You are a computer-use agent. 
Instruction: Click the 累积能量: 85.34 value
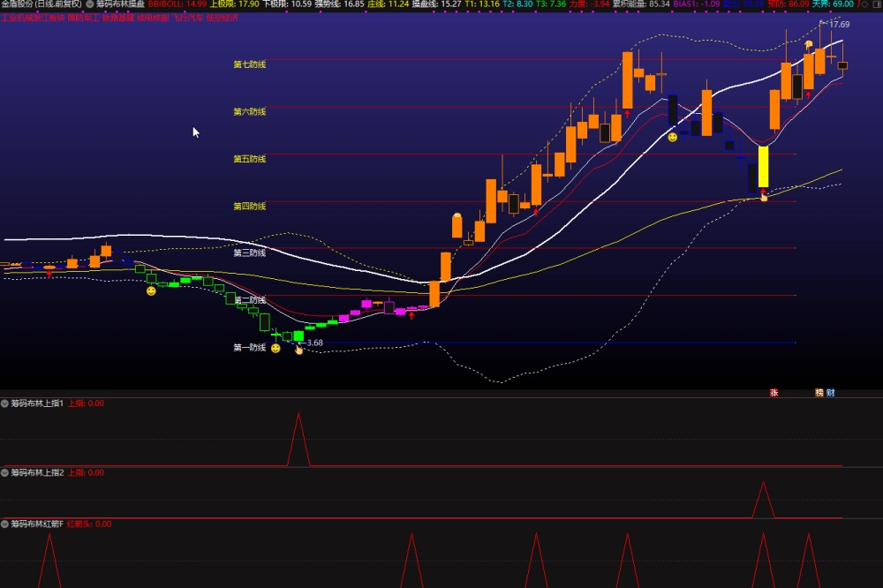click(x=641, y=4)
